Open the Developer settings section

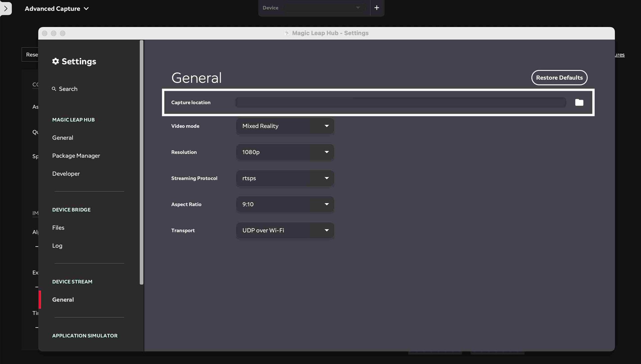[x=66, y=173]
